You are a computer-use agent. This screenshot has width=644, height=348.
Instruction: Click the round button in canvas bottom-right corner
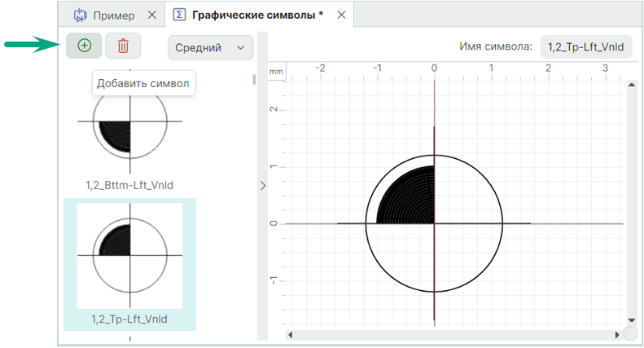click(630, 333)
